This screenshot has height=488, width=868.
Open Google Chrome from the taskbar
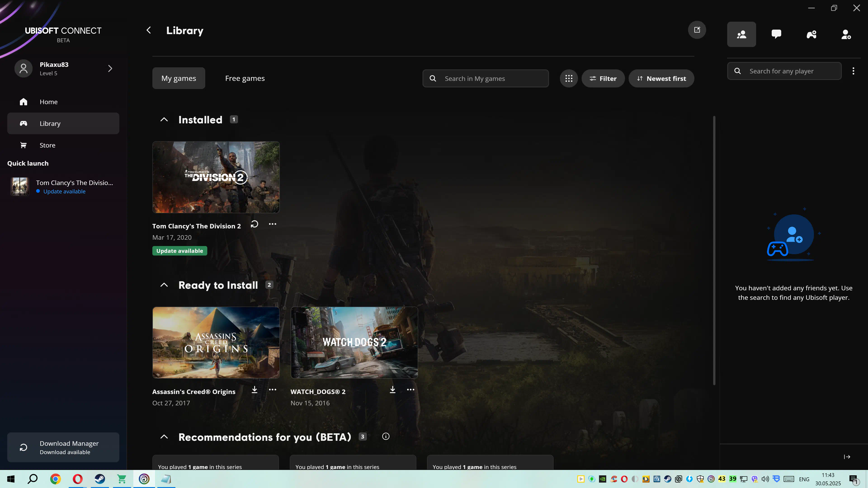(x=55, y=479)
